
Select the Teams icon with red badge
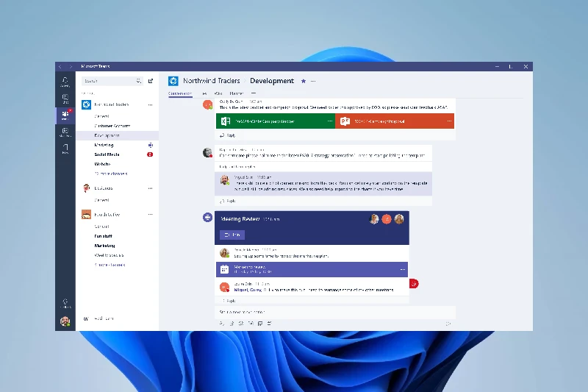coord(65,115)
